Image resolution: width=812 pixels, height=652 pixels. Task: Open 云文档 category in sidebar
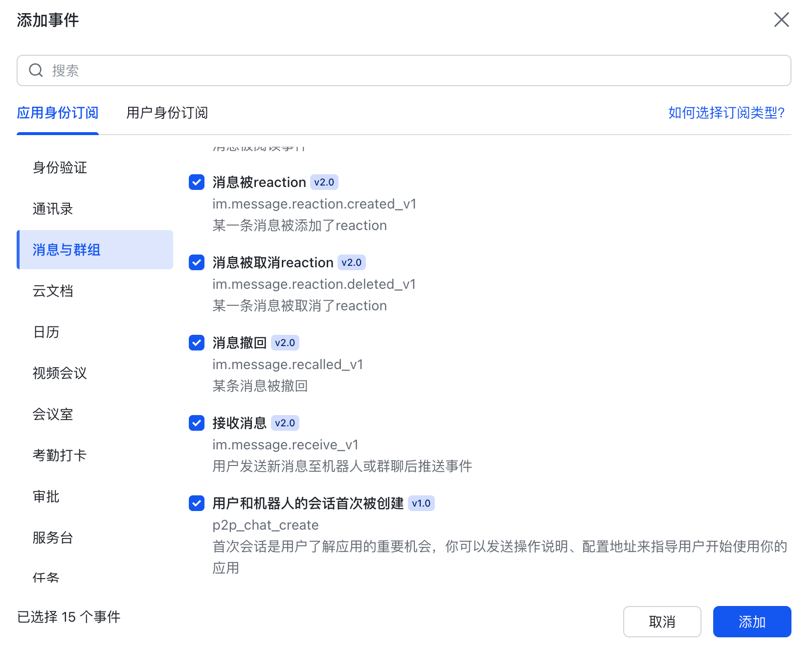(53, 291)
